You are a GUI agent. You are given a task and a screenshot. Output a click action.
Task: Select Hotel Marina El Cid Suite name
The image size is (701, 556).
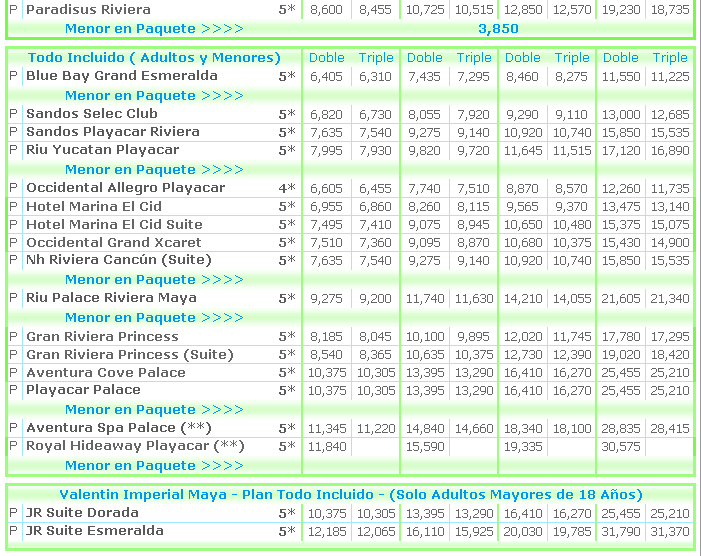(x=114, y=224)
